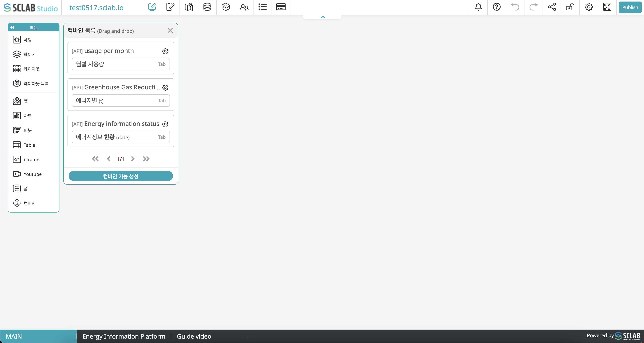Screen dimensions: 644x343
Task: Click the 컴바인 기능 생성 button
Action: tap(121, 176)
